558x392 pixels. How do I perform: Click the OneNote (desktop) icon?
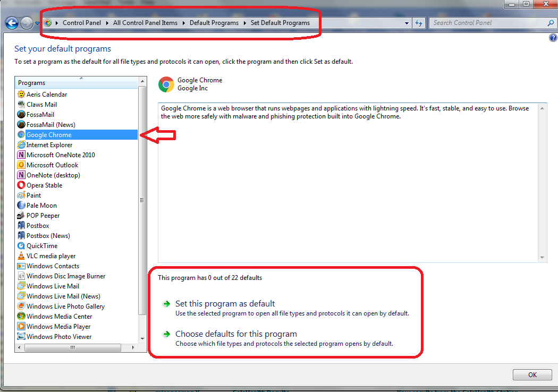pos(21,175)
